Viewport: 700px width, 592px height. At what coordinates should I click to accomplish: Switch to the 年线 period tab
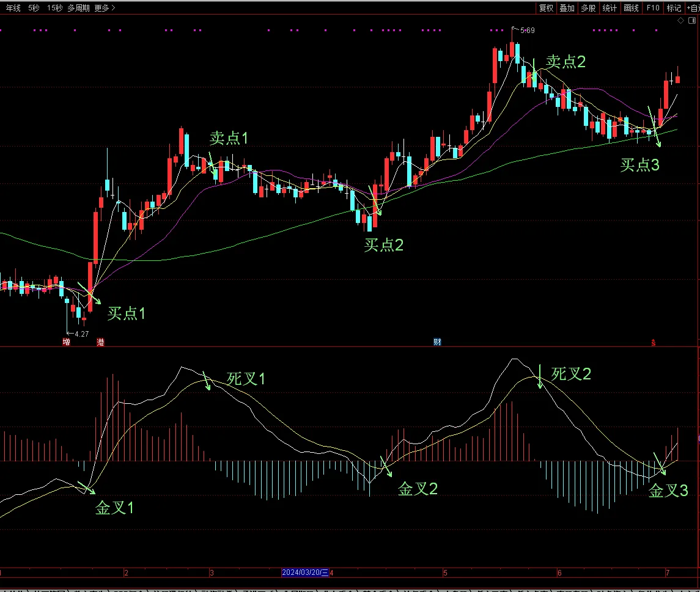13,8
